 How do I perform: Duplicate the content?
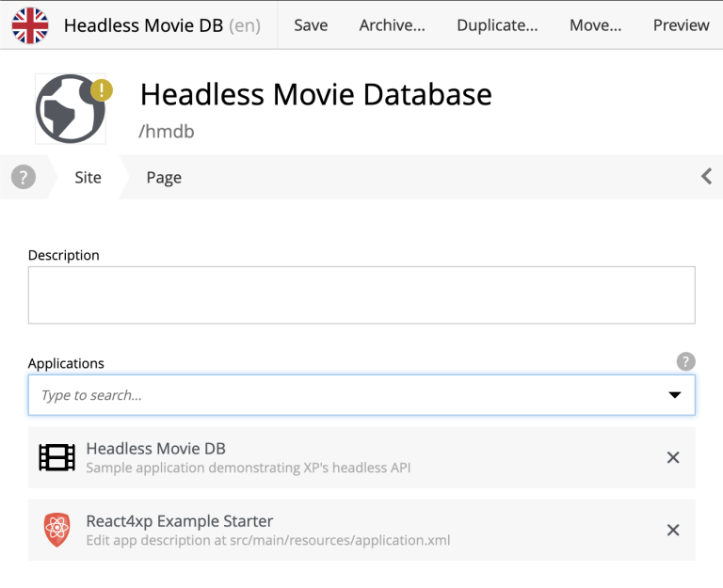pyautogui.click(x=497, y=25)
